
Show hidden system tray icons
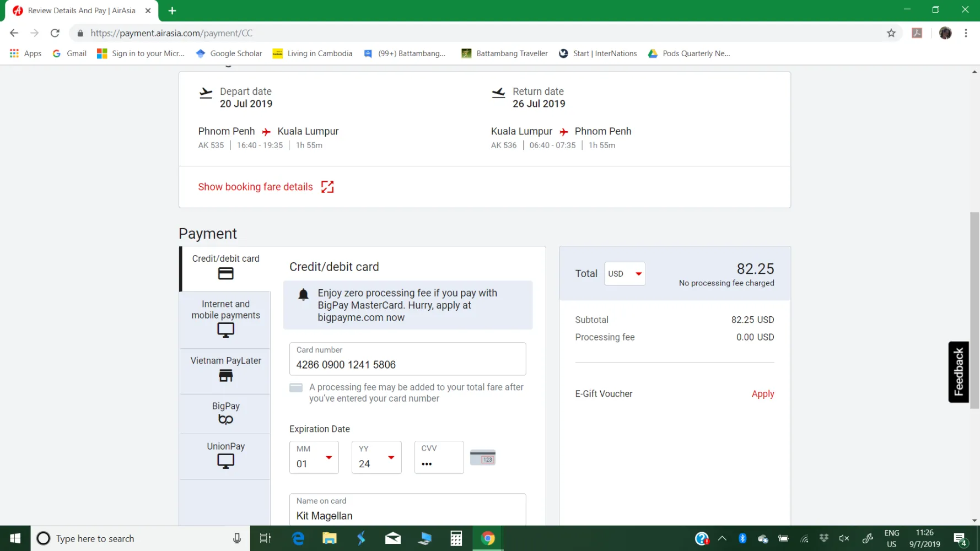(x=722, y=538)
